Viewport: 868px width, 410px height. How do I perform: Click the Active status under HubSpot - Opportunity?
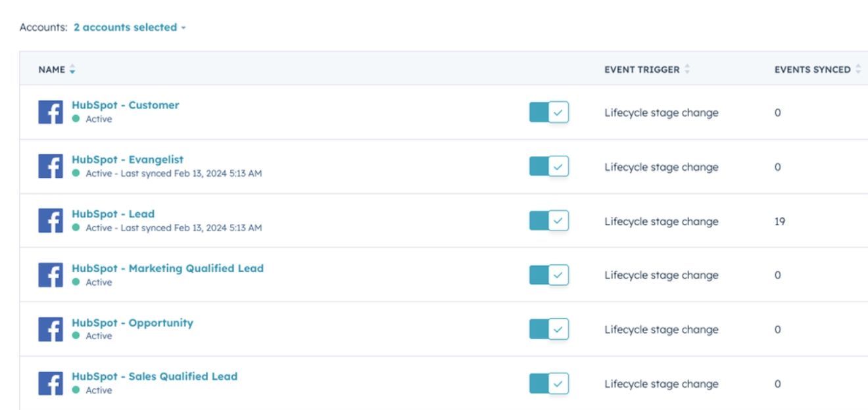pyautogui.click(x=99, y=336)
